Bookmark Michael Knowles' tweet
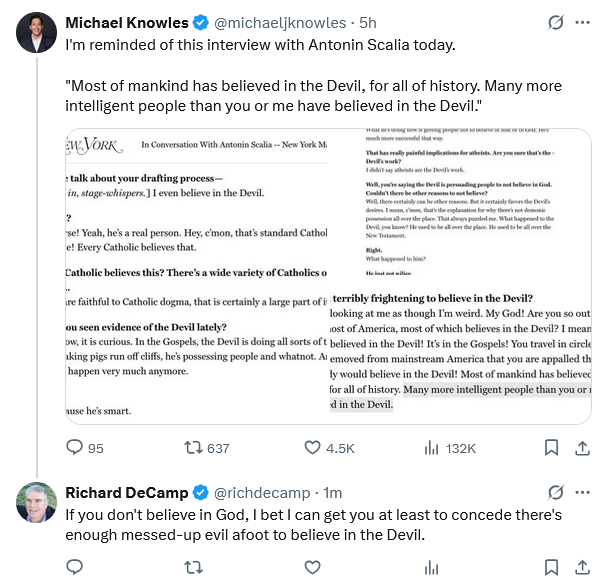Viewport: 609px width, 587px height. (552, 448)
